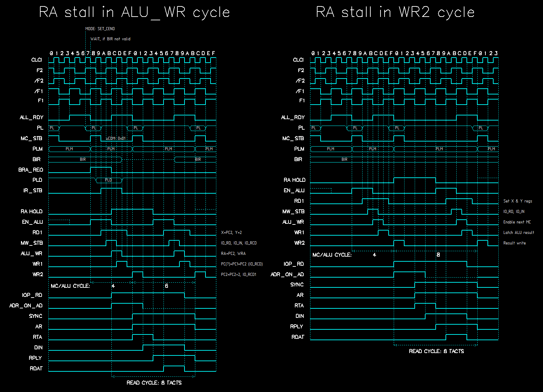Click the 'Enable next MC' note
Viewport: 543px width, 392px height.
[517, 222]
